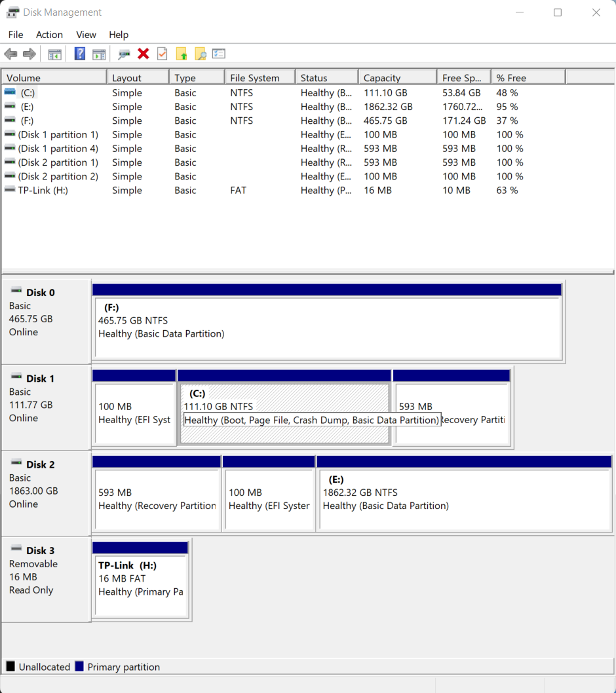Toggle Show/Hide Console Tree toolbar icon
This screenshot has width=616, height=693.
click(x=55, y=54)
